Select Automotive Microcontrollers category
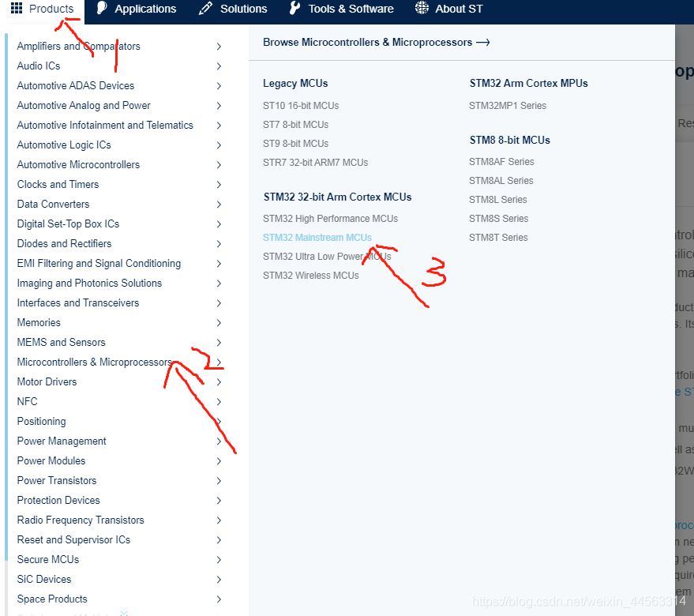Image resolution: width=694 pixels, height=616 pixels. click(x=78, y=165)
